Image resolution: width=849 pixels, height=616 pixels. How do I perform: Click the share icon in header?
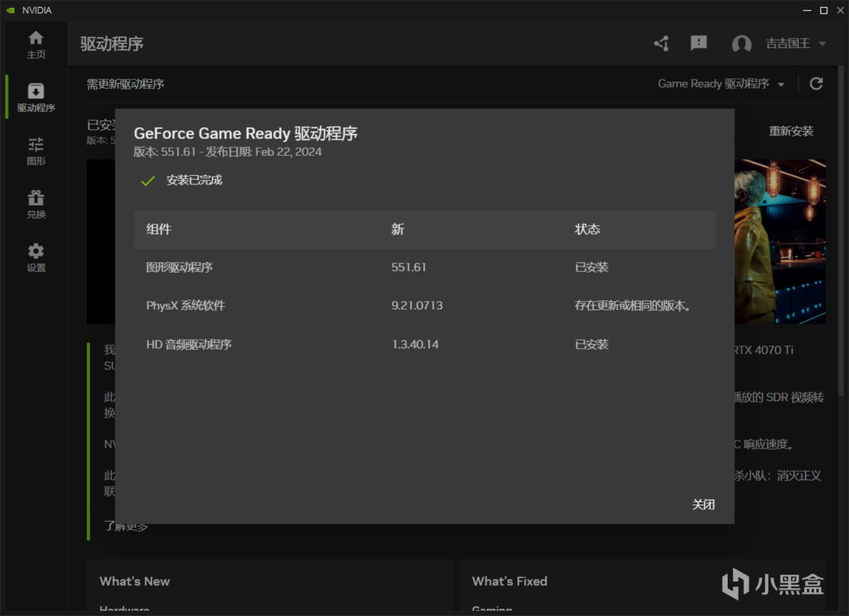[x=661, y=44]
